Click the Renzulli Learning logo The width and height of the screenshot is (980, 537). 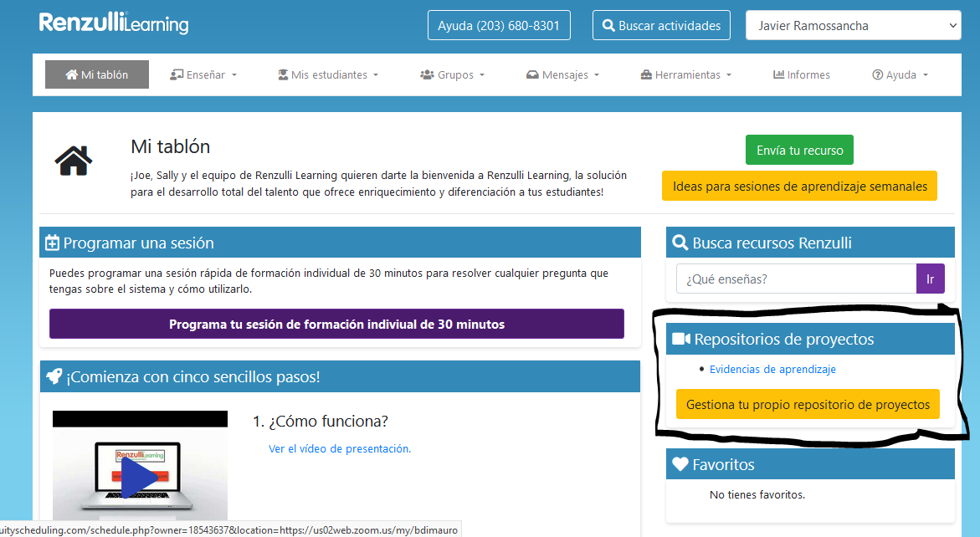[114, 23]
